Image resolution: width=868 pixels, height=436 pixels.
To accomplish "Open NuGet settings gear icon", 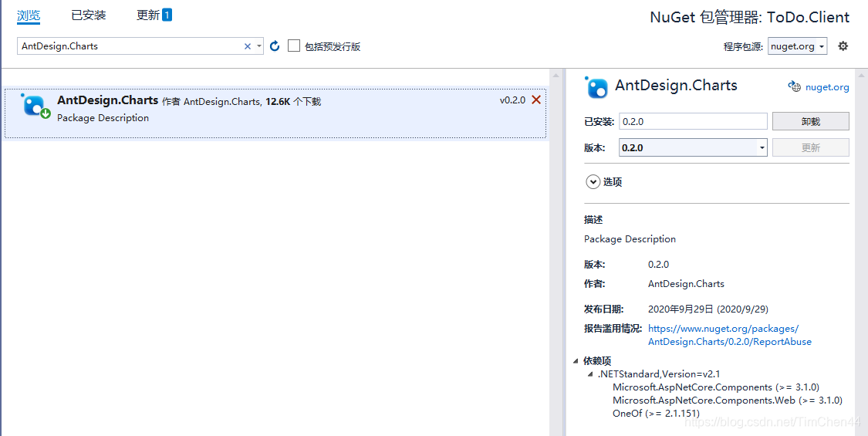I will (x=843, y=46).
